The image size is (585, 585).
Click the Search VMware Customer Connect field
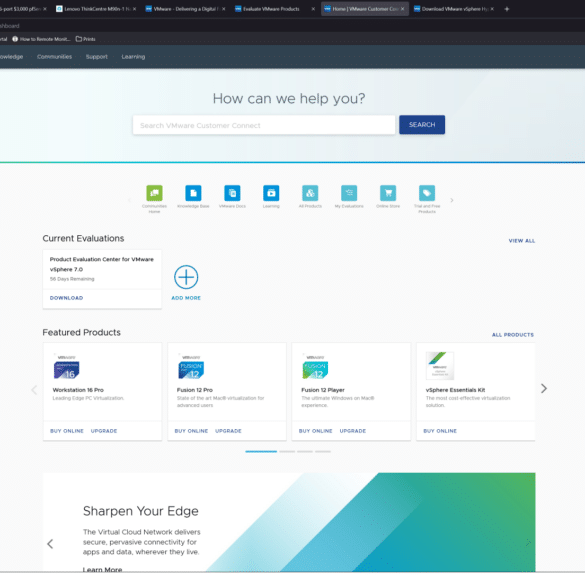pos(264,125)
